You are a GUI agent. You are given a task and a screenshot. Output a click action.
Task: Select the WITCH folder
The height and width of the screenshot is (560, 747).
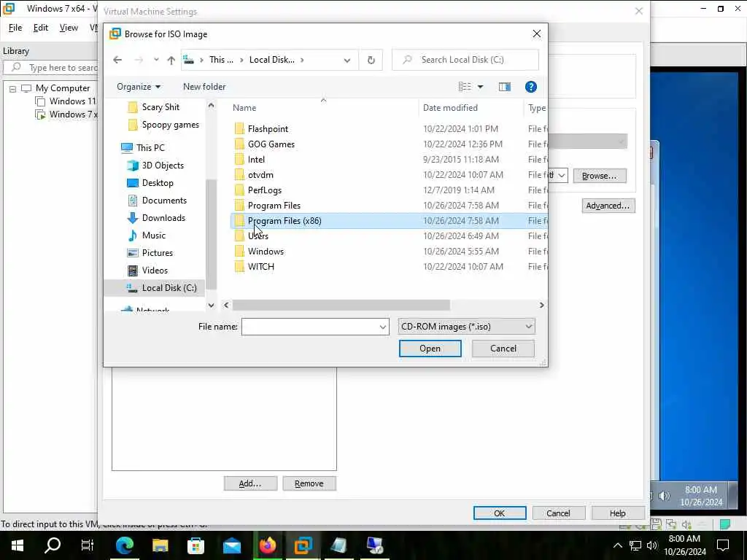(x=261, y=267)
